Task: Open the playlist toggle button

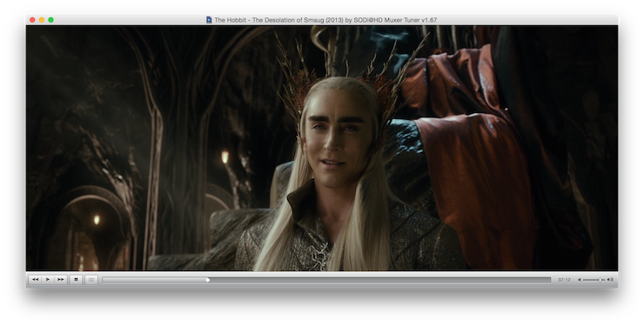Action: tap(91, 280)
